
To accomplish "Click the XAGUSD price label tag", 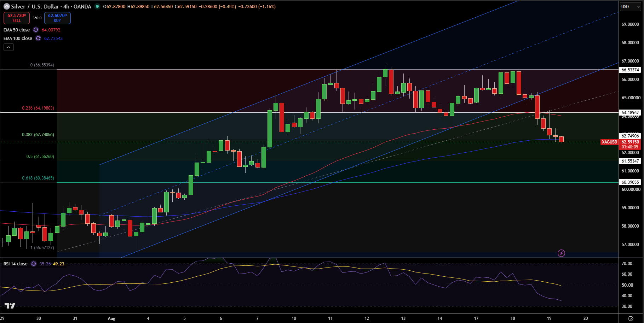I will tap(609, 142).
